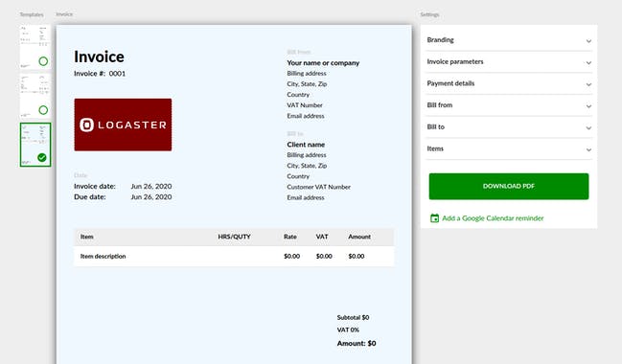Click the Invoice heading on the page
This screenshot has width=622, height=364.
click(99, 57)
